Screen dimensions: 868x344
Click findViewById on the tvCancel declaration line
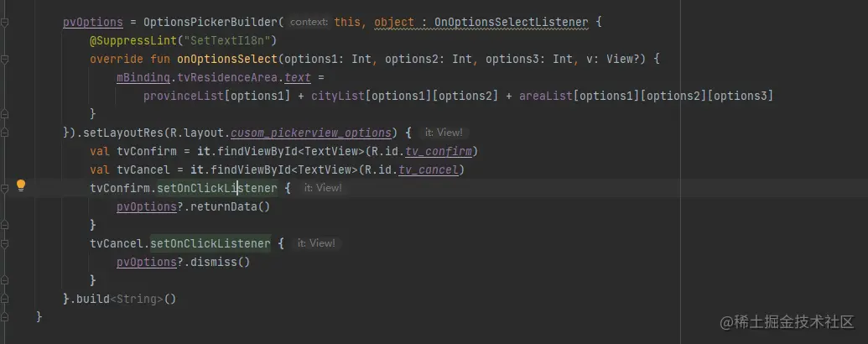coord(251,169)
